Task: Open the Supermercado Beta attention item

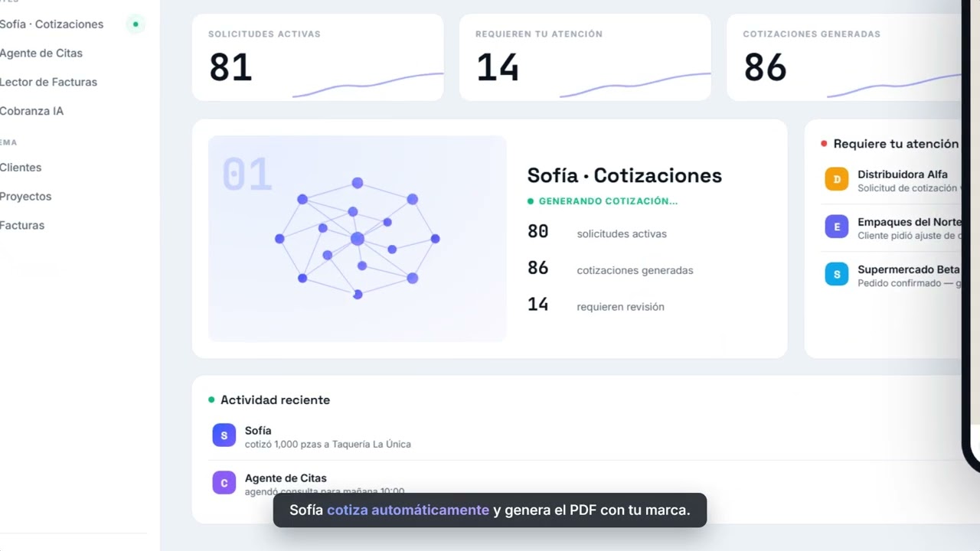Action: click(891, 275)
